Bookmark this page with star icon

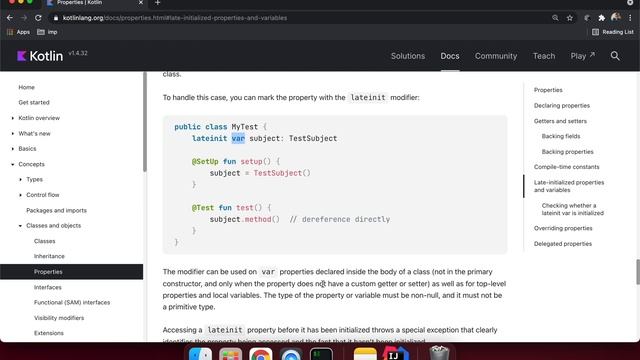(x=570, y=18)
